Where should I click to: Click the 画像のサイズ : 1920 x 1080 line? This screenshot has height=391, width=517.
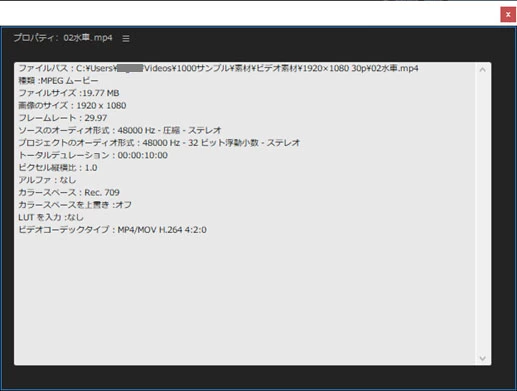click(72, 106)
